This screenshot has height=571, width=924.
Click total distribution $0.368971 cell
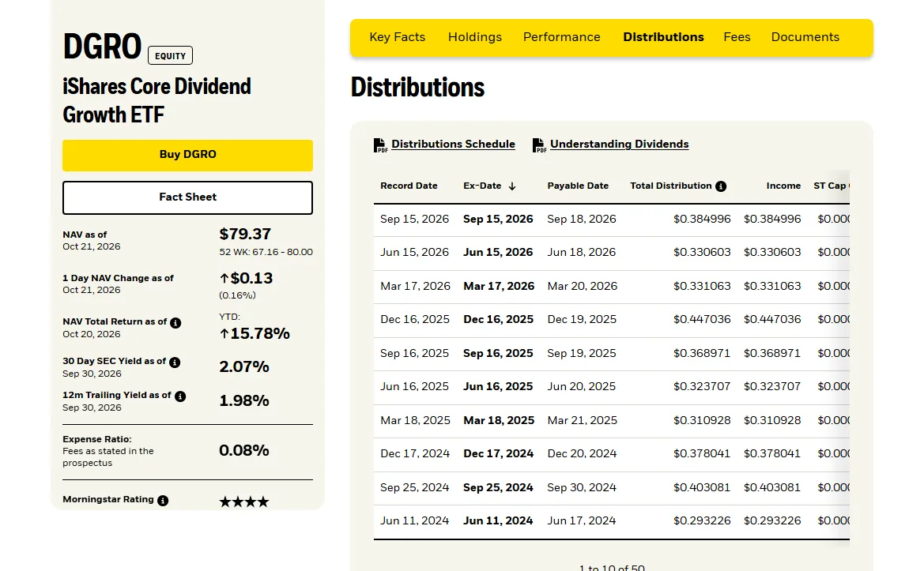[x=702, y=353]
